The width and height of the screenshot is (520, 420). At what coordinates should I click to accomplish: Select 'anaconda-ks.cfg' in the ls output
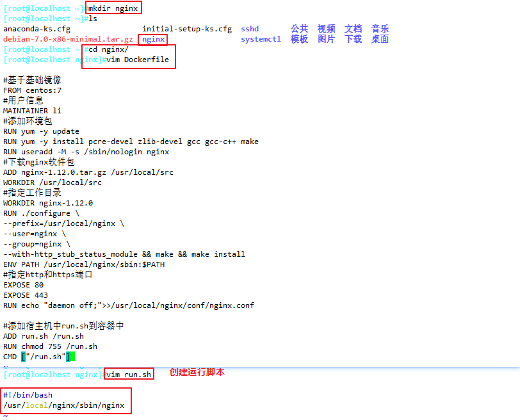37,29
